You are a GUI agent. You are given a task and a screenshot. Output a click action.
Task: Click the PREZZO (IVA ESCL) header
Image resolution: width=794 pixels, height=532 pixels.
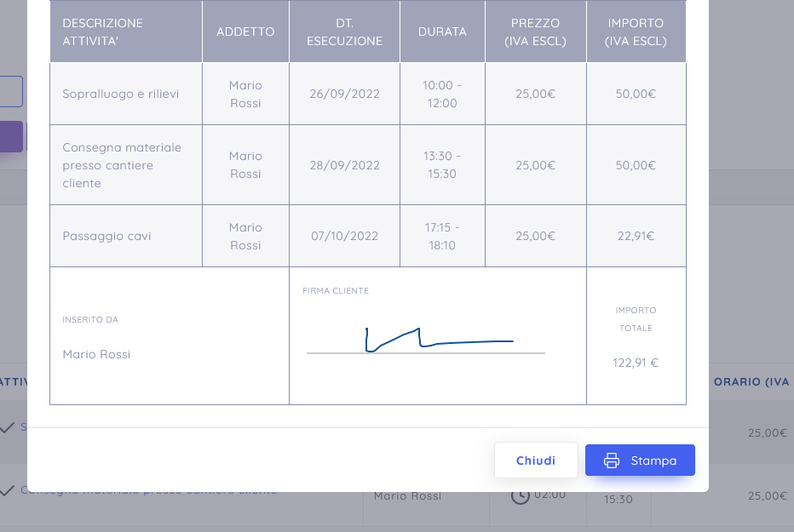point(535,31)
